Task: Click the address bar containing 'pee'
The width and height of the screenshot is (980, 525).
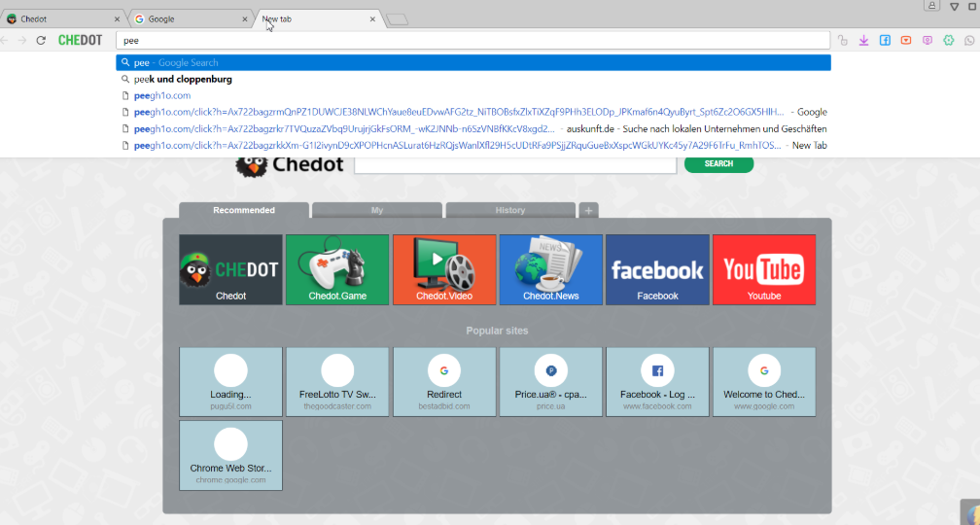Action: click(x=473, y=41)
